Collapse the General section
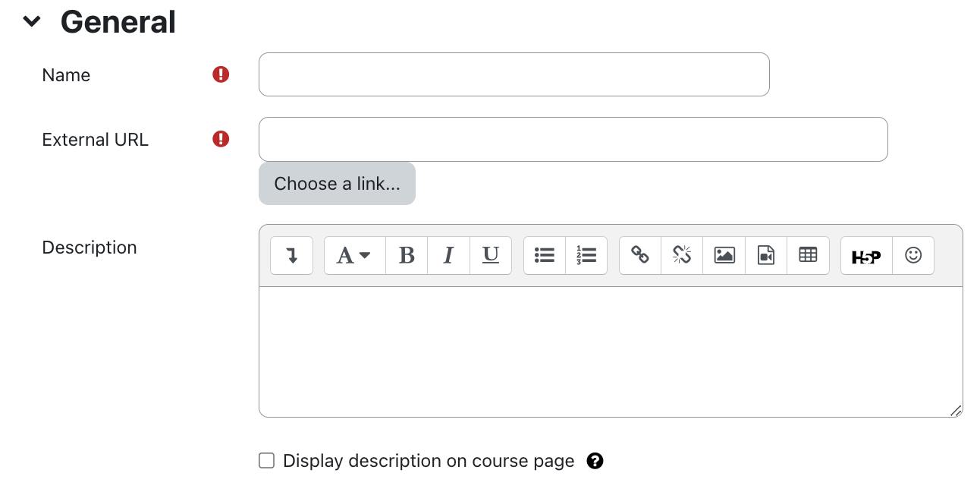The image size is (980, 492). pyautogui.click(x=31, y=21)
